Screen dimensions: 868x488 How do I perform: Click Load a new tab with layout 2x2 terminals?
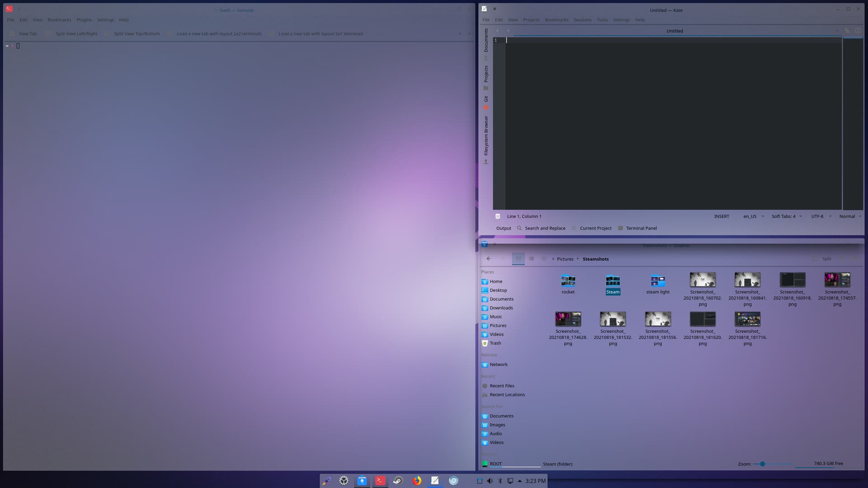coord(219,33)
